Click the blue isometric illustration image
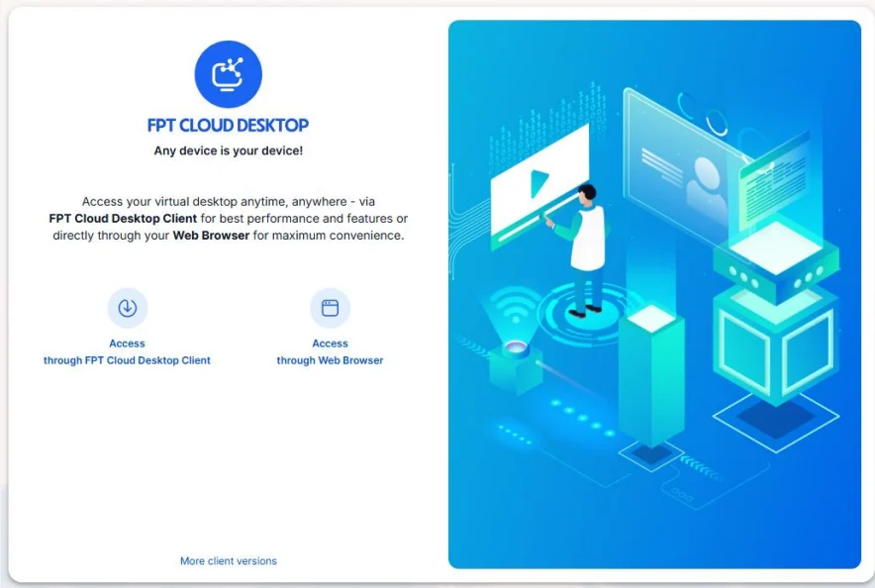Image resolution: width=875 pixels, height=588 pixels. [654, 295]
